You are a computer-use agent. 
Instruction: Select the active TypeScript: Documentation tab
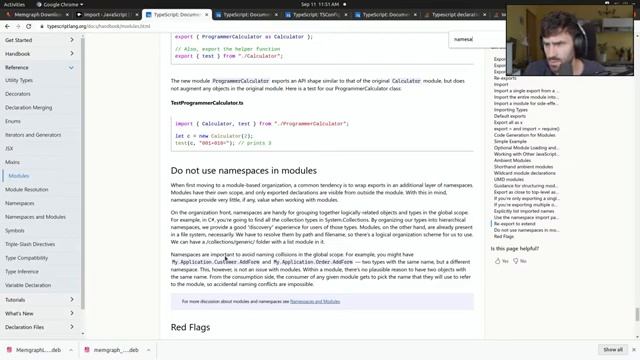(176, 15)
